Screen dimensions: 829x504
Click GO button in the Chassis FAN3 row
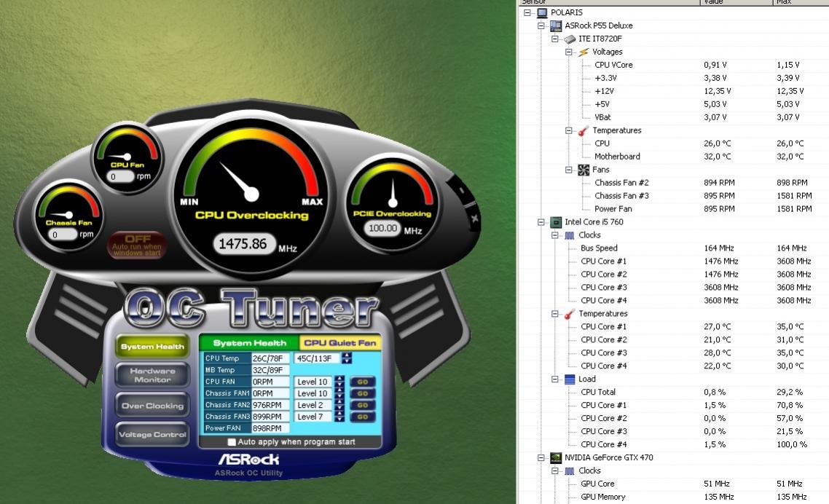click(x=363, y=417)
